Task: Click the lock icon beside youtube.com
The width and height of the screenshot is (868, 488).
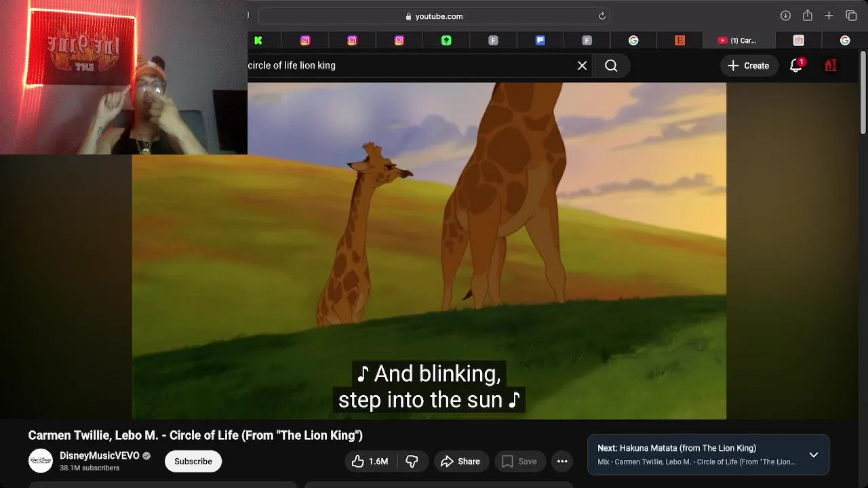Action: (408, 16)
